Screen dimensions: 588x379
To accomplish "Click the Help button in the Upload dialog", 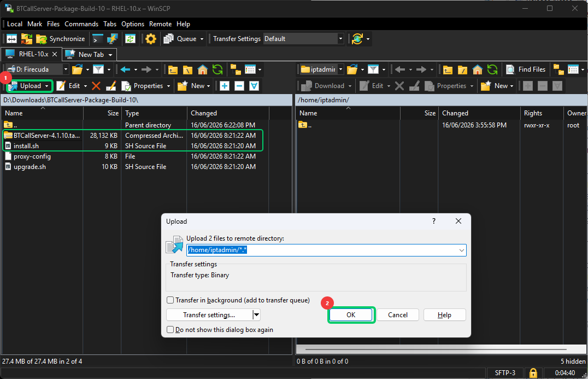I will (444, 315).
